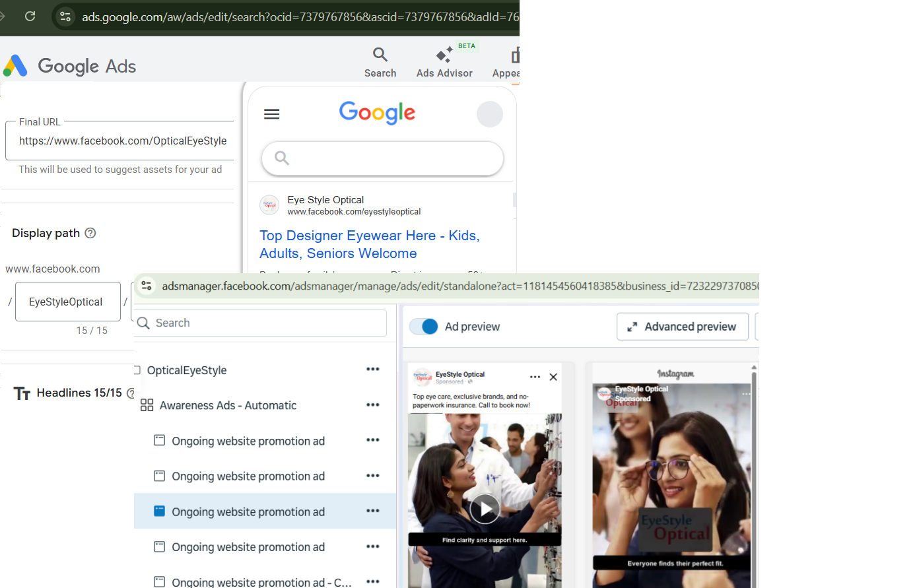
Task: Close the Facebook ad preview card
Action: tap(553, 377)
